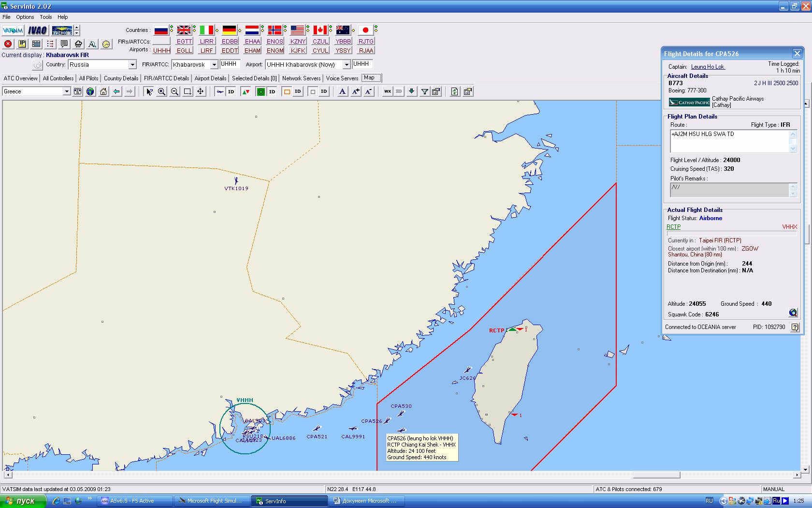Viewport: 812px width, 508px height.
Task: Open the world globe map view
Action: tap(90, 91)
